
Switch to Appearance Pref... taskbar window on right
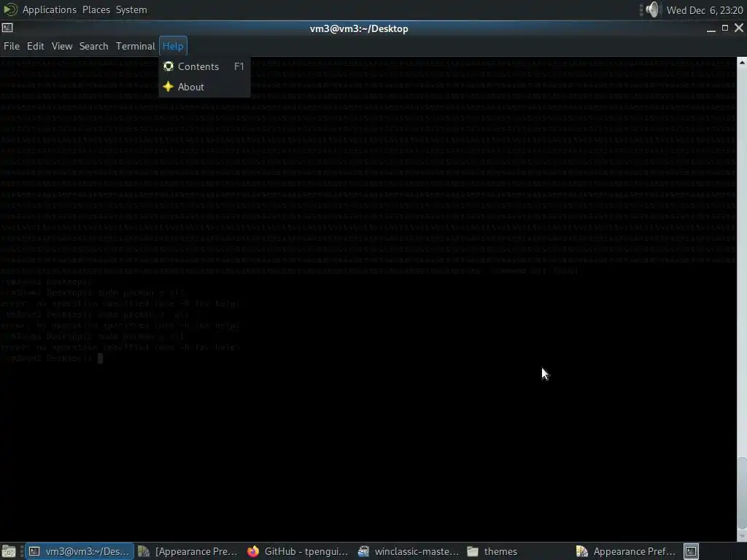tap(626, 551)
